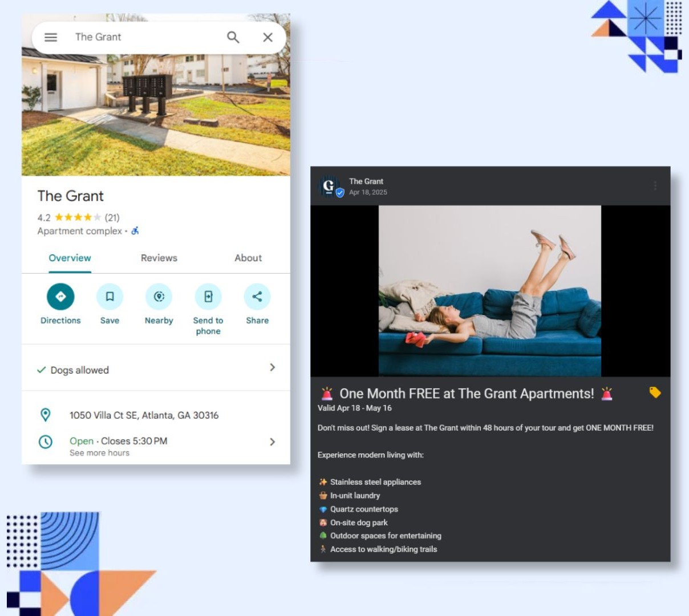Expand opening hours chevron

pyautogui.click(x=272, y=442)
